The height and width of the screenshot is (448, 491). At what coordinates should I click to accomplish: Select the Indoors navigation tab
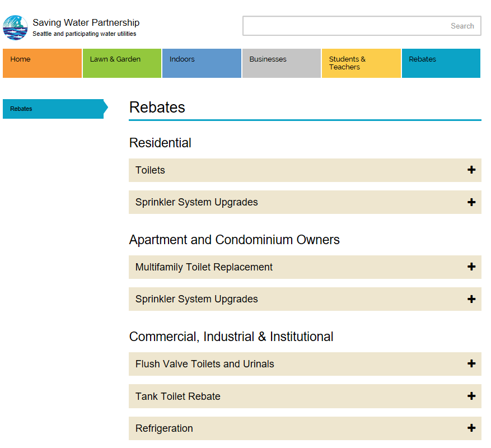click(202, 63)
